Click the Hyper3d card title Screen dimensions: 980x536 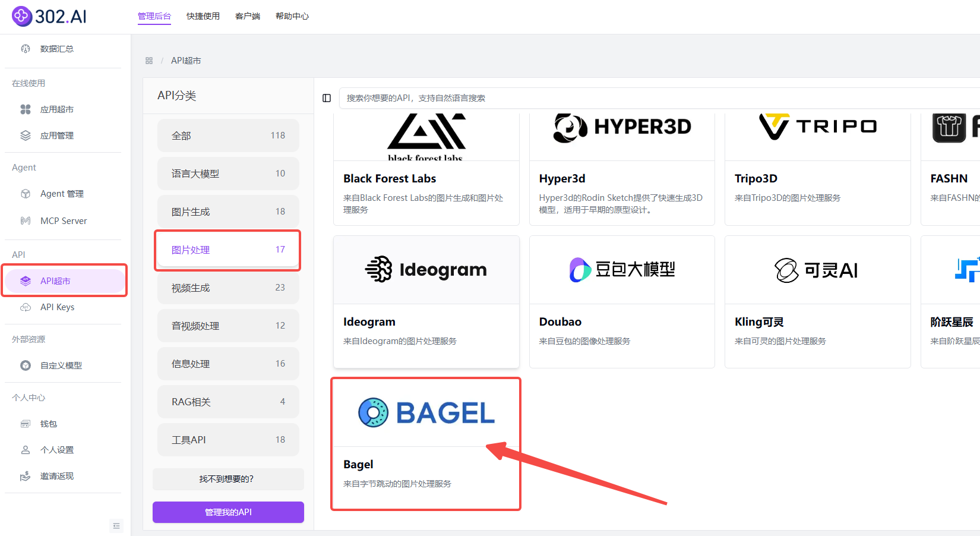[x=562, y=178]
